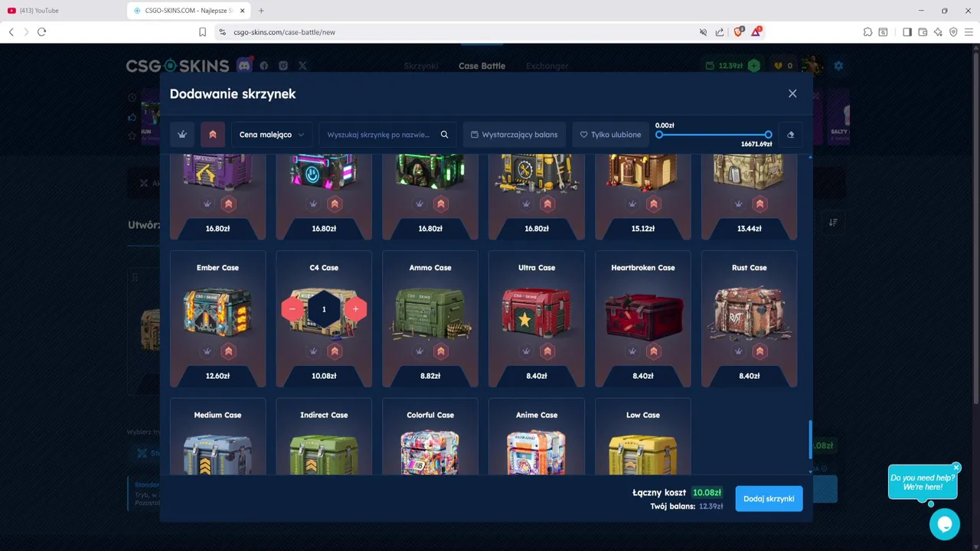Select the Ultra Case card

tap(537, 319)
